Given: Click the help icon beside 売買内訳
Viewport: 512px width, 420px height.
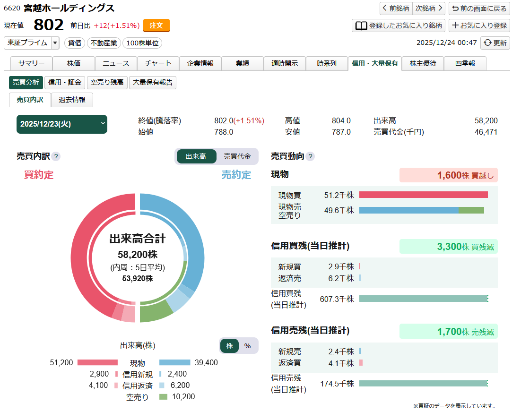Looking at the screenshot, I should pyautogui.click(x=56, y=157).
